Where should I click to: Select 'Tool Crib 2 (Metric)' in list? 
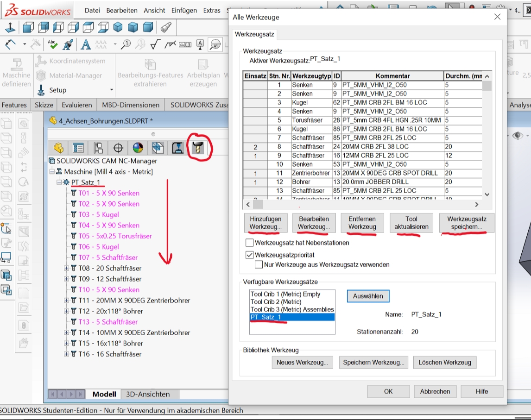point(276,302)
